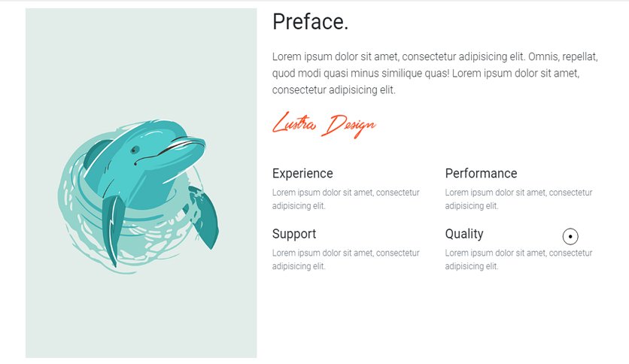Click the dolphin's dorsal fin

(x=96, y=154)
